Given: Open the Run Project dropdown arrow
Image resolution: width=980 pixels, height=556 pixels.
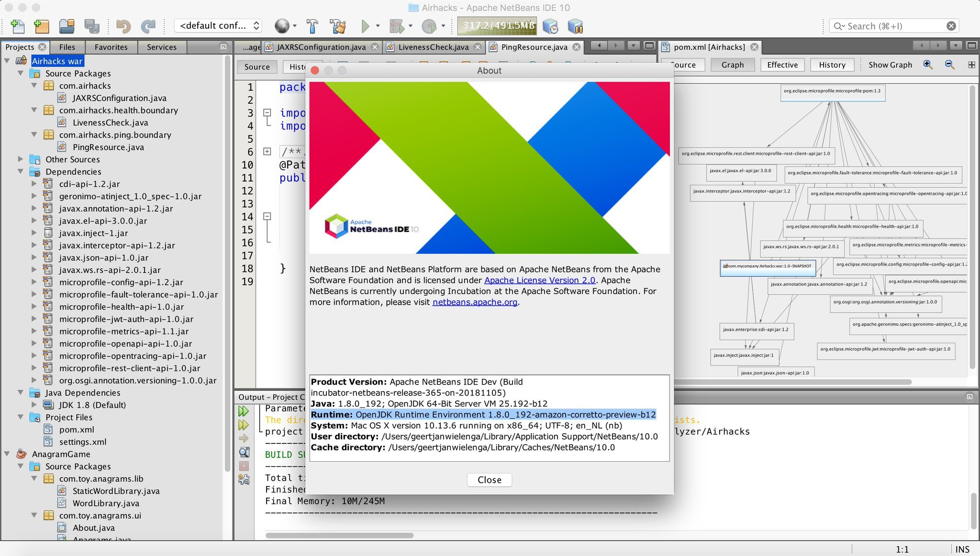Looking at the screenshot, I should click(x=378, y=26).
